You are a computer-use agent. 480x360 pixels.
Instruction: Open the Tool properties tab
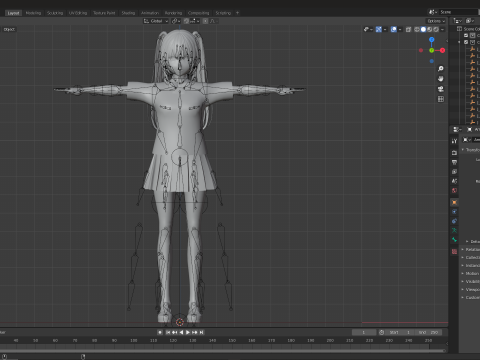tap(454, 141)
